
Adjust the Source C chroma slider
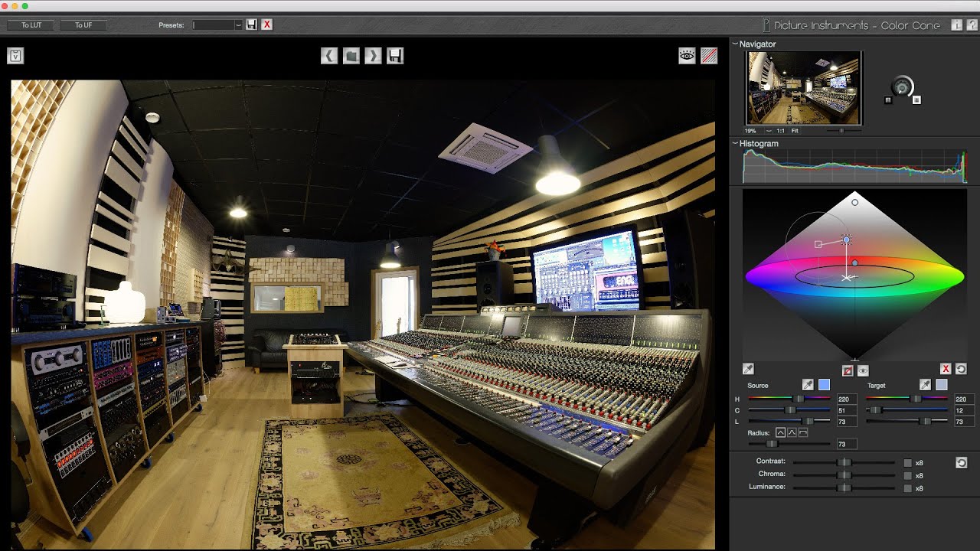point(789,410)
